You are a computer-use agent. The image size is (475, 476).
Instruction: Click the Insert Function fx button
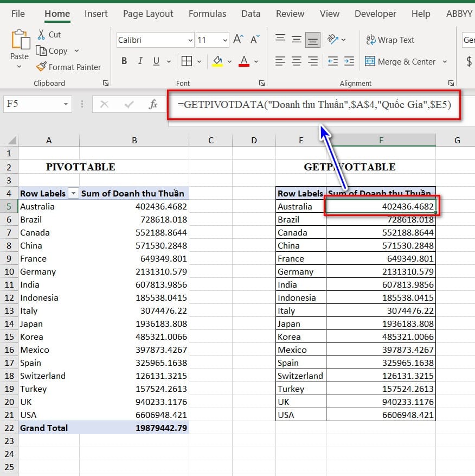pos(153,104)
